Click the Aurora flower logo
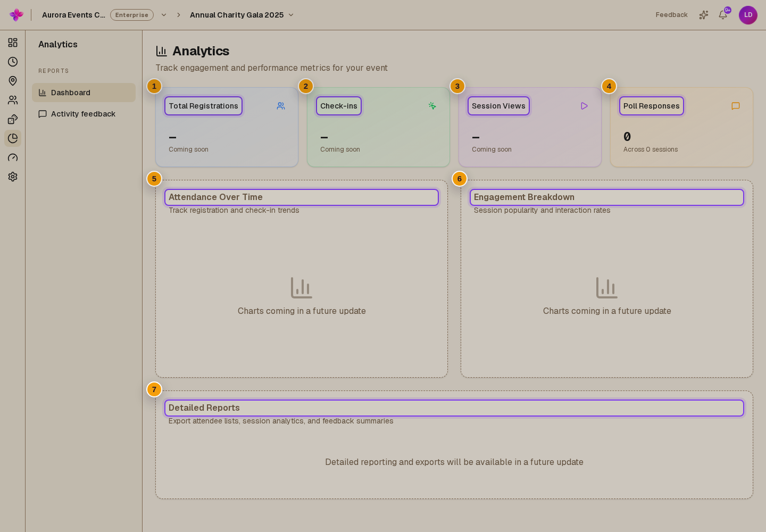 tap(16, 15)
